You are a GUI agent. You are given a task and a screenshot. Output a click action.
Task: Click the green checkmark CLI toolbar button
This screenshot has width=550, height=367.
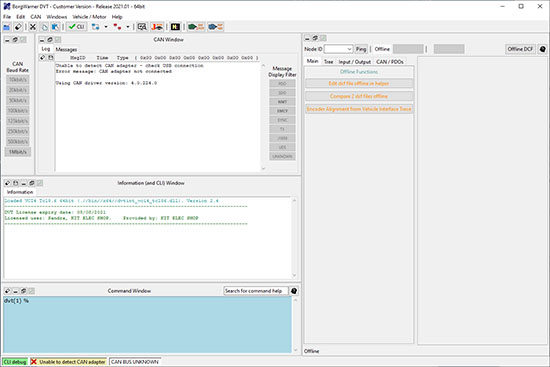tap(76, 27)
